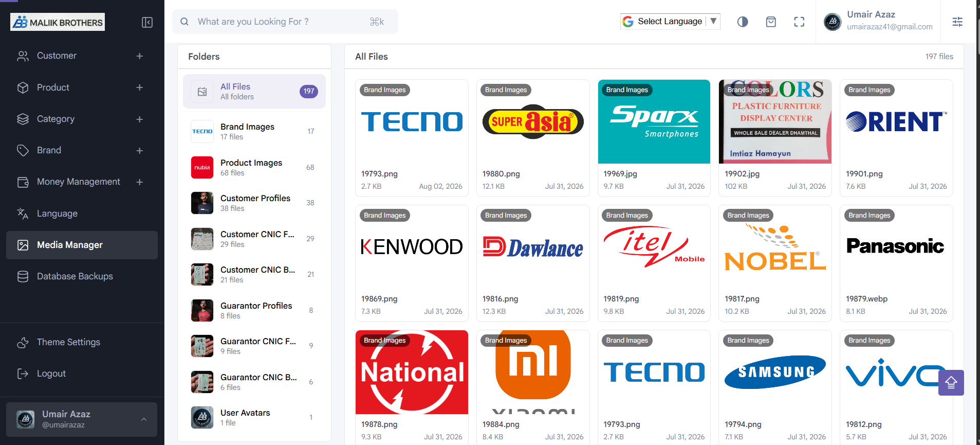Click the Money Management wallet icon

[23, 182]
